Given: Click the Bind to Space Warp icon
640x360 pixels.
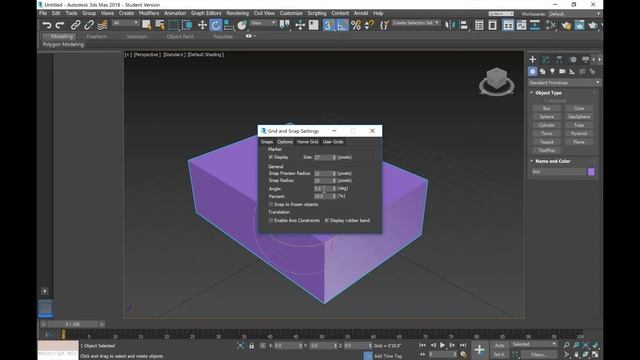Looking at the screenshot, I should [x=102, y=25].
